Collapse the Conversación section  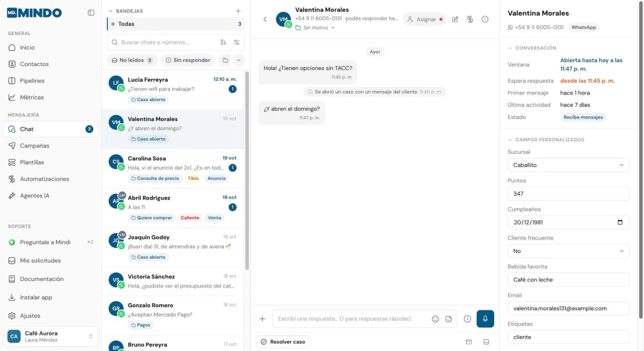tap(532, 48)
